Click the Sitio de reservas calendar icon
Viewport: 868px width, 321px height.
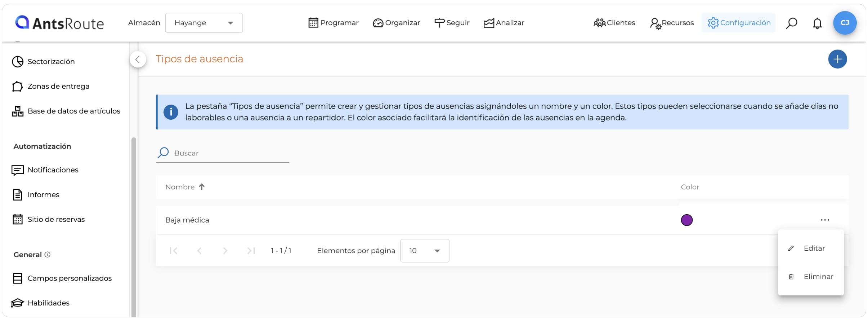[x=17, y=219]
